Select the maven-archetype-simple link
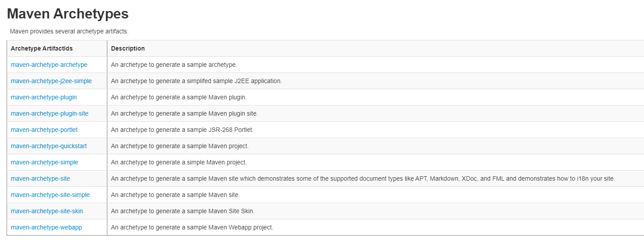644x240 pixels. tap(44, 162)
